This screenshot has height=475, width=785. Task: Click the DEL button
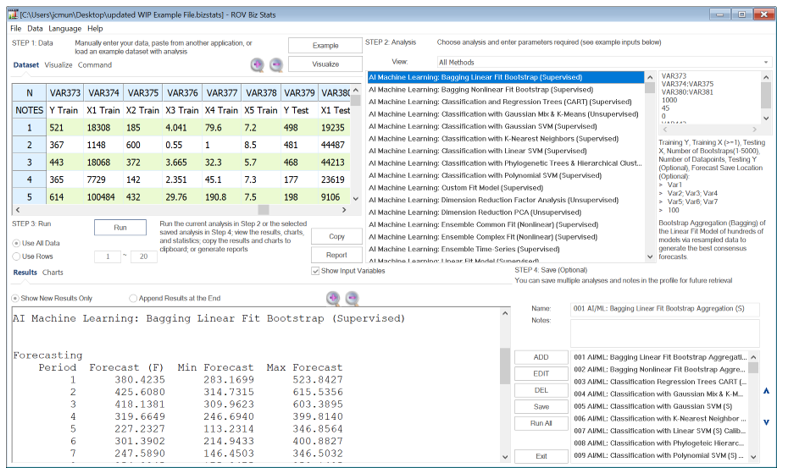[541, 390]
